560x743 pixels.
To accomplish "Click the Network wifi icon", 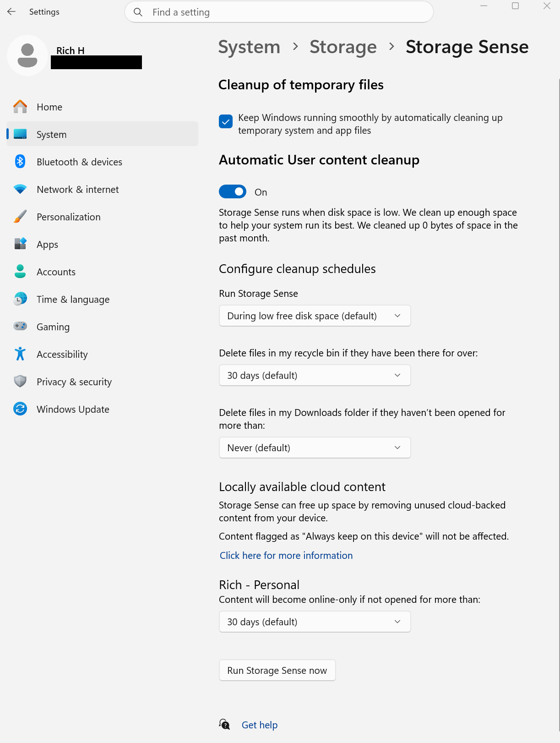I will click(20, 189).
